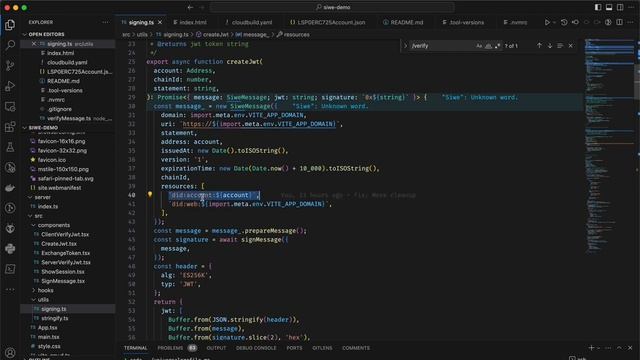Toggle Use Regular Expression in find

pyautogui.click(x=498, y=46)
